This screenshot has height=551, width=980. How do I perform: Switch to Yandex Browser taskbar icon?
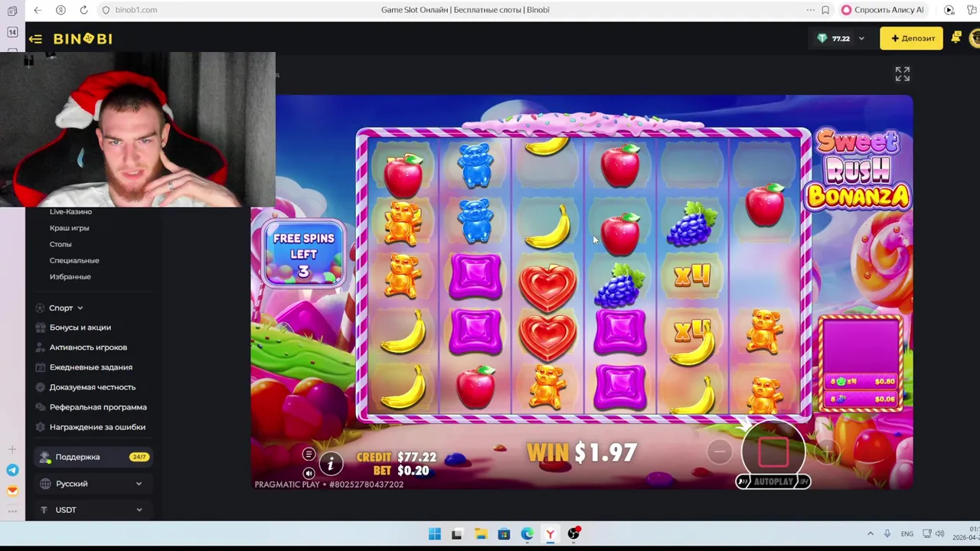[550, 534]
